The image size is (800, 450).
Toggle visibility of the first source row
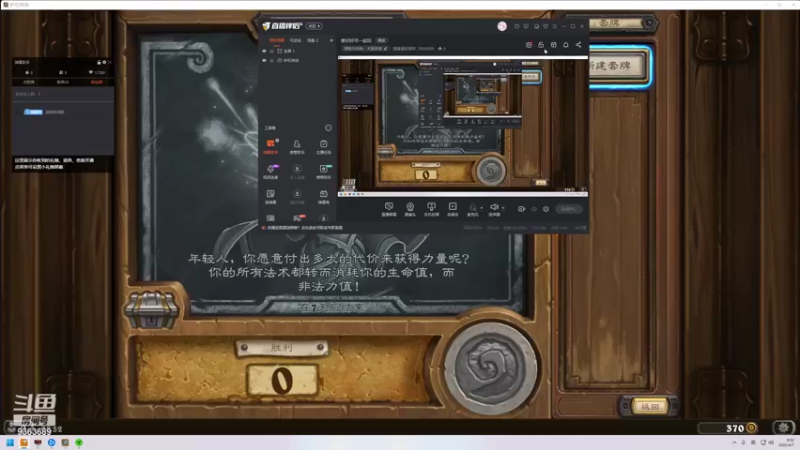(264, 51)
